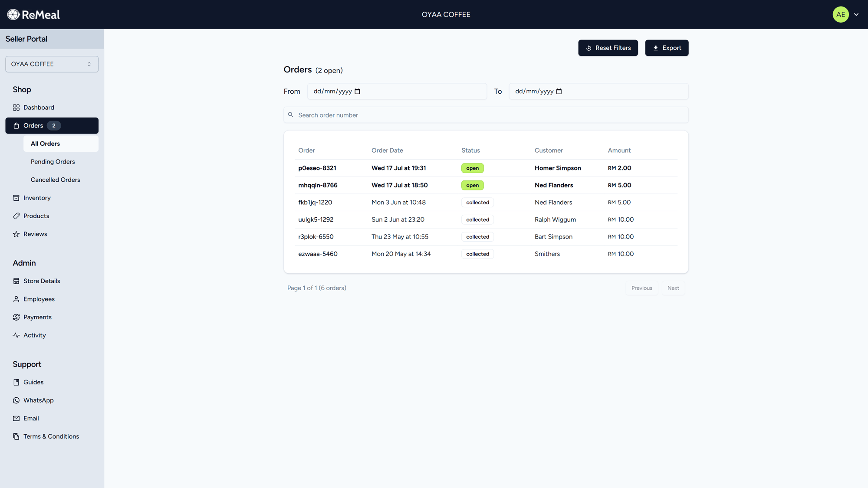Click the Dashboard grid icon
This screenshot has height=488, width=868.
click(x=16, y=108)
